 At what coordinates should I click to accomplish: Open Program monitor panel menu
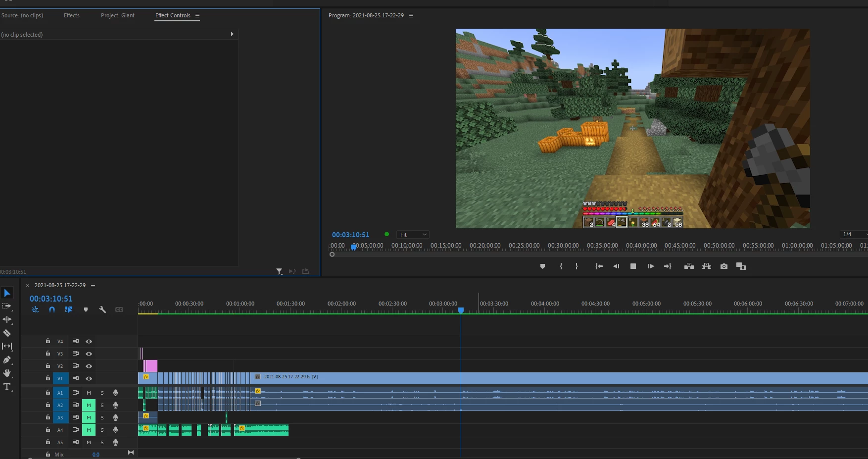(411, 16)
